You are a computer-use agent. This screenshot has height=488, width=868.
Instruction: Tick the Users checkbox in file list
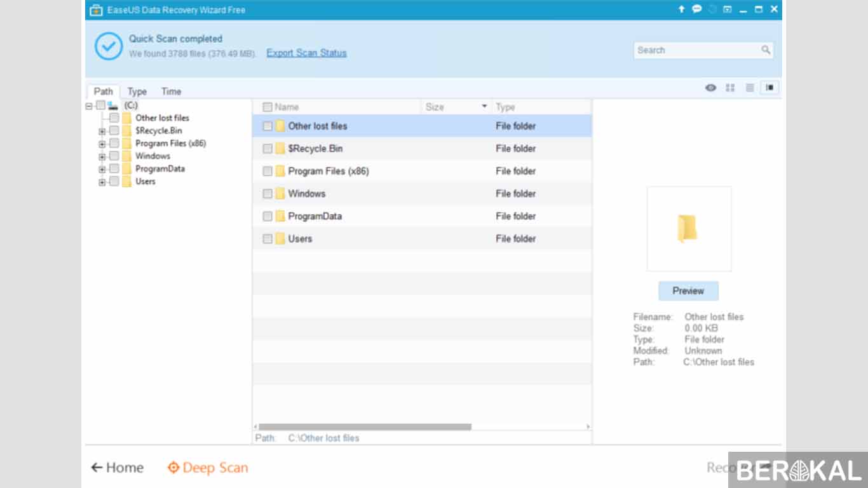(268, 239)
